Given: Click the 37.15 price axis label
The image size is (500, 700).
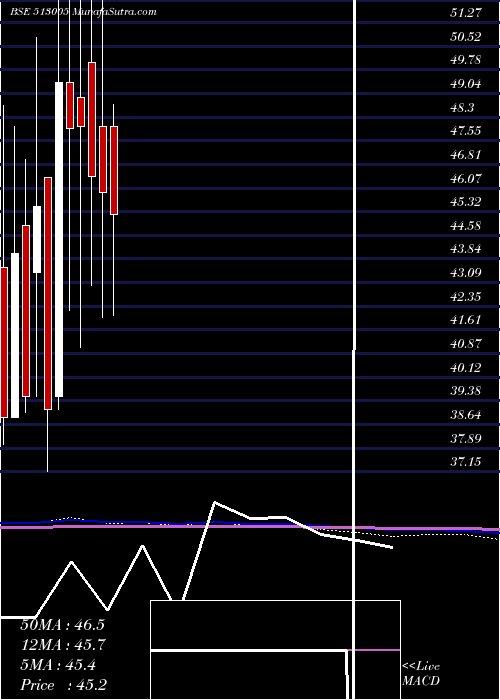Looking at the screenshot, I should pos(466,462).
